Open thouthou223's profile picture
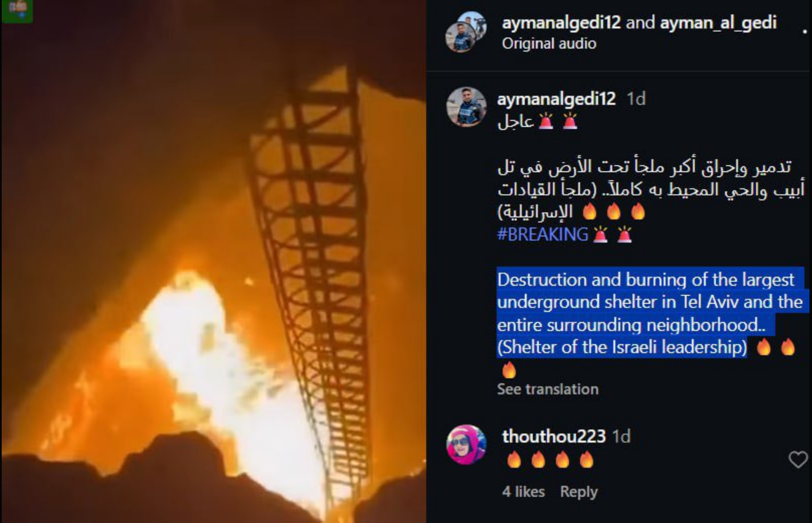The width and height of the screenshot is (812, 523). (467, 444)
